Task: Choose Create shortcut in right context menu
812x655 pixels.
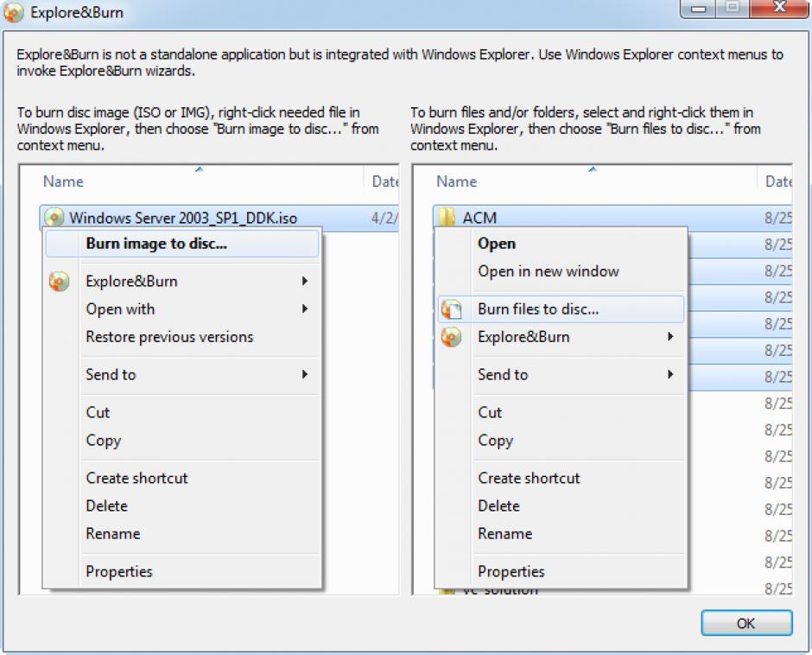Action: pos(561,479)
